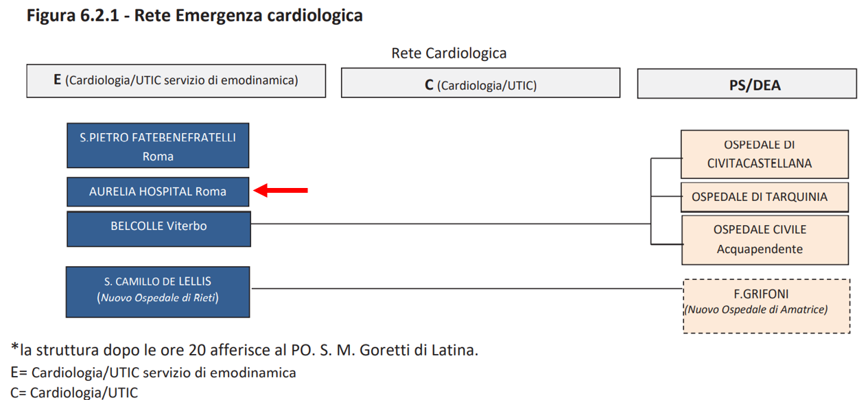Select the S.PIETRO FATEBENEFRATELLI Roma box
868x400 pixels.
pyautogui.click(x=158, y=145)
